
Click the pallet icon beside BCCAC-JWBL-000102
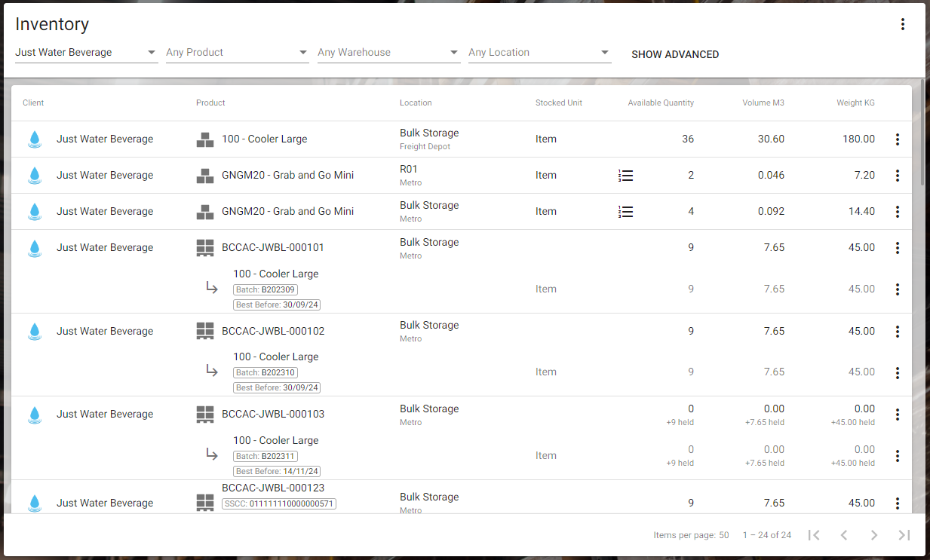click(x=205, y=331)
